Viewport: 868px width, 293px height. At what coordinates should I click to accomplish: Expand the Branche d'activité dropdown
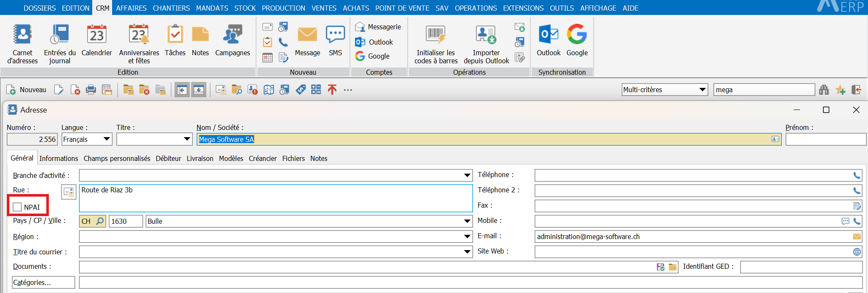(x=467, y=175)
